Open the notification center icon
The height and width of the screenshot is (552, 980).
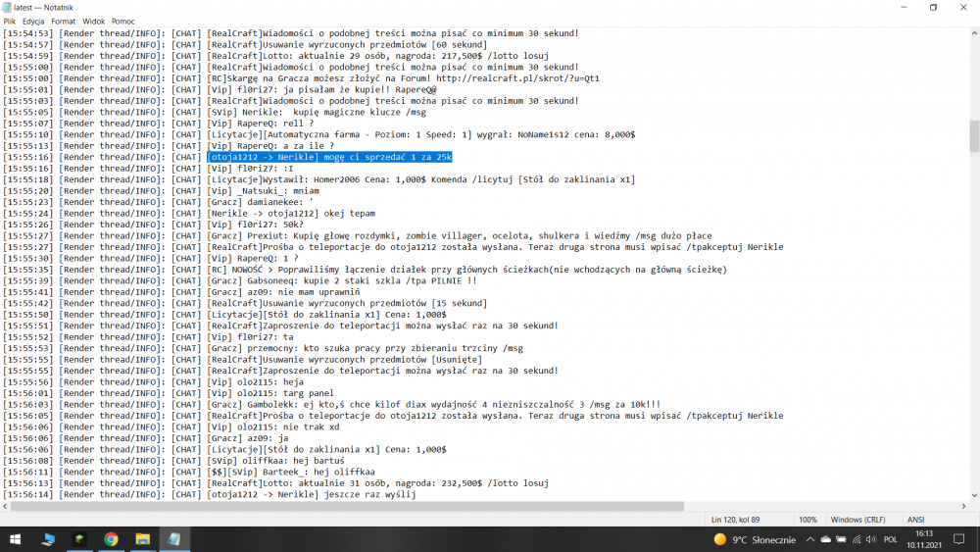point(960,539)
